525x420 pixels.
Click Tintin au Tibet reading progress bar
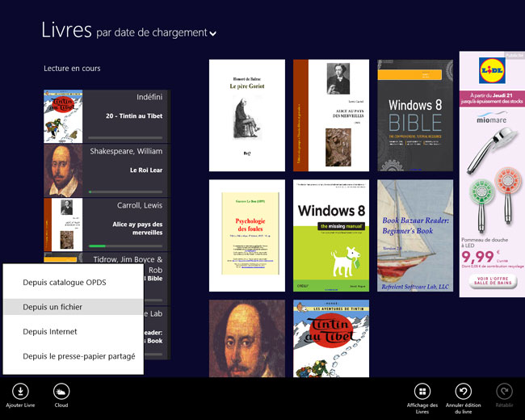125,137
